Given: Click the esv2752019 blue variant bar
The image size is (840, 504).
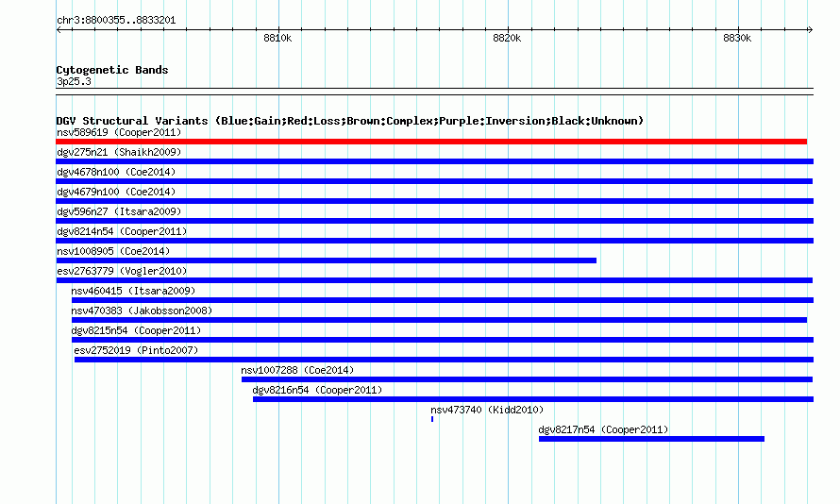Looking at the screenshot, I should tap(444, 360).
